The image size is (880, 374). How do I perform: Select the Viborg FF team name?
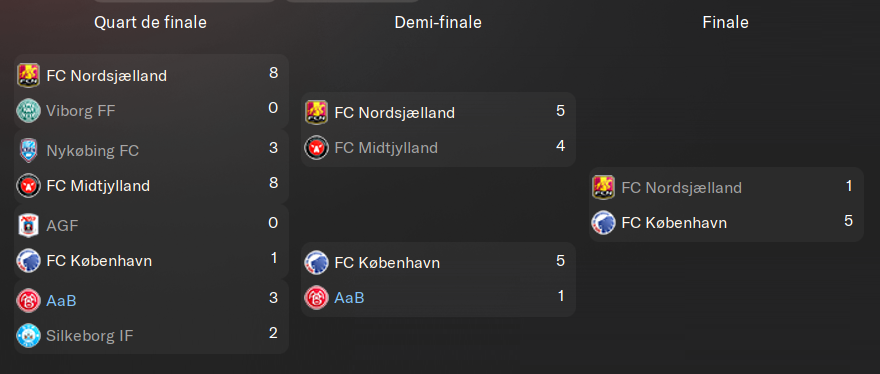[81, 111]
